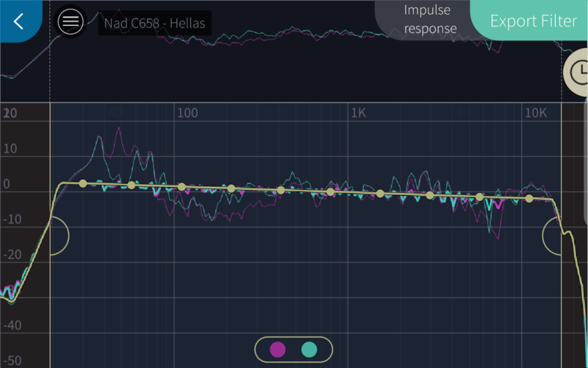
Task: Select the first leftmost target curve point
Action: (x=83, y=183)
